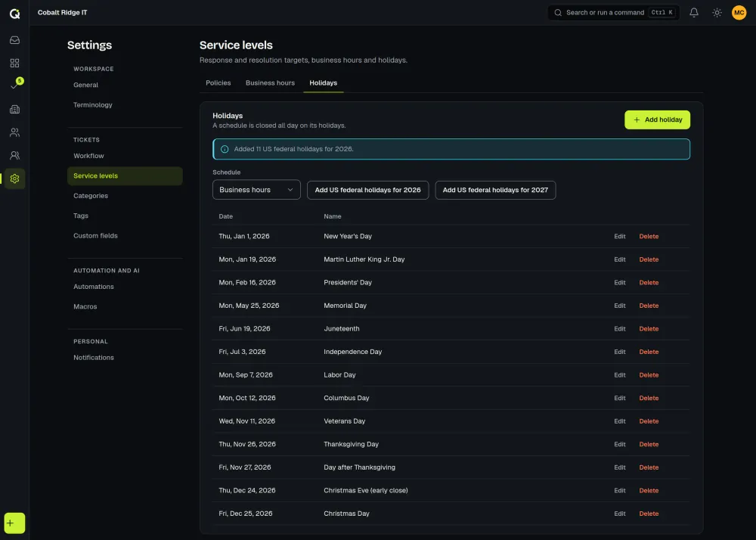Click the Cobalt Ridge logo icon

(x=15, y=14)
